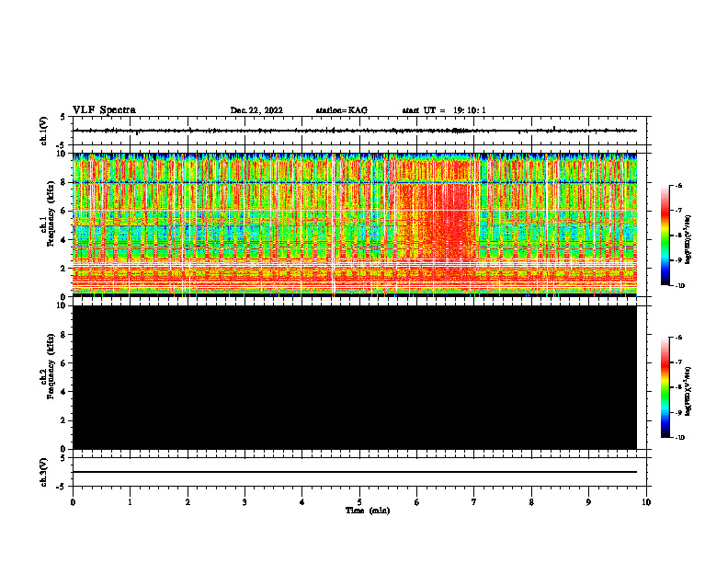Click the ch.1 voltage waveform trace panel
The height and width of the screenshot is (563, 728).
359,131
